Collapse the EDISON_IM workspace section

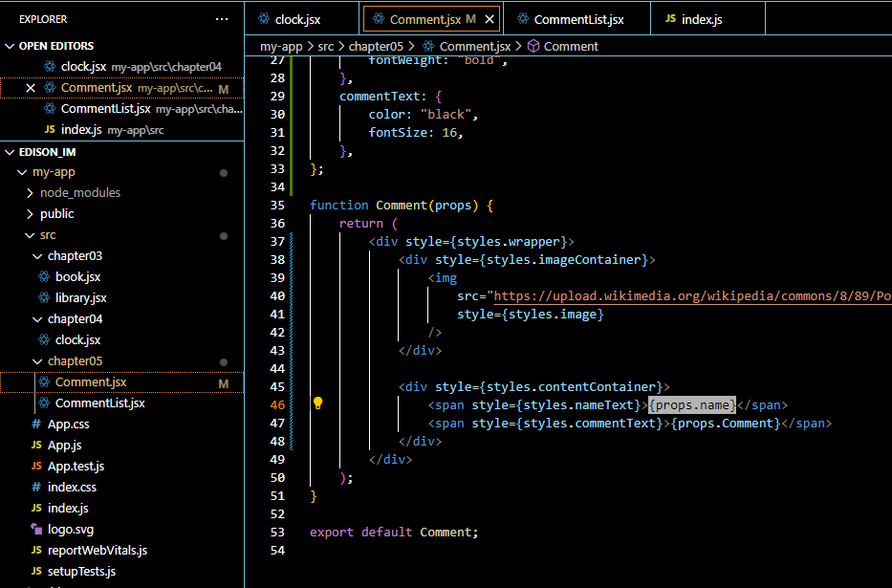click(x=10, y=152)
